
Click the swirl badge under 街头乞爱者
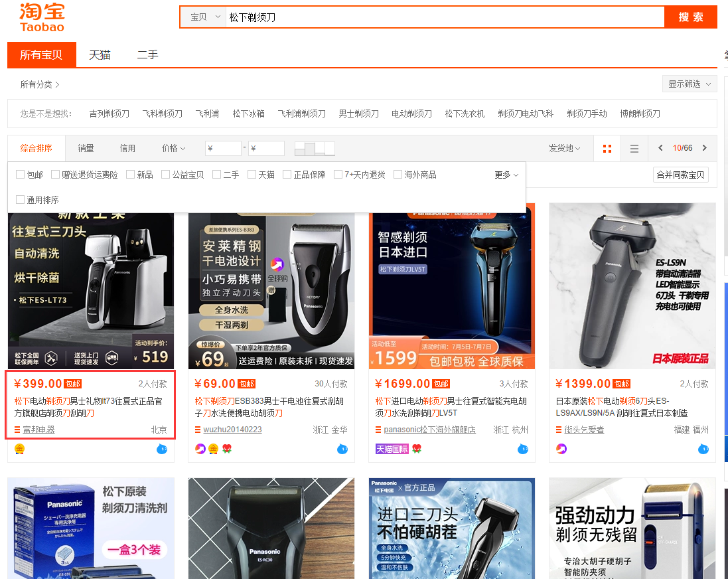pos(561,449)
